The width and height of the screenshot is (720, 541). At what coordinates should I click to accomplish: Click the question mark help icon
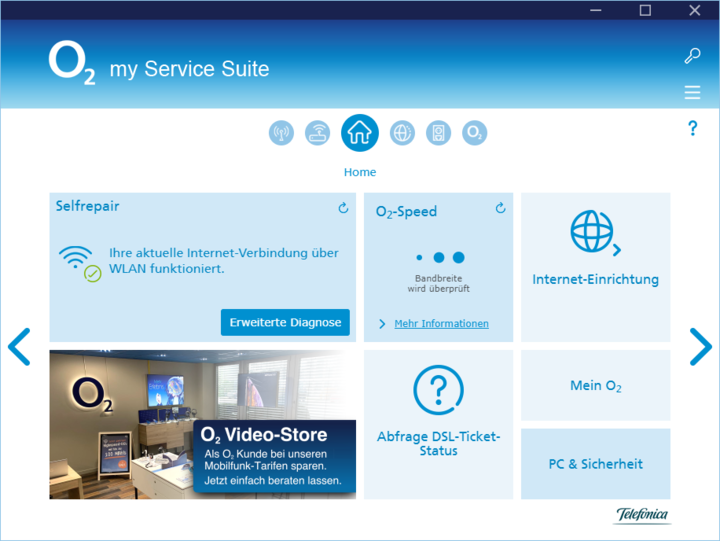click(x=692, y=129)
